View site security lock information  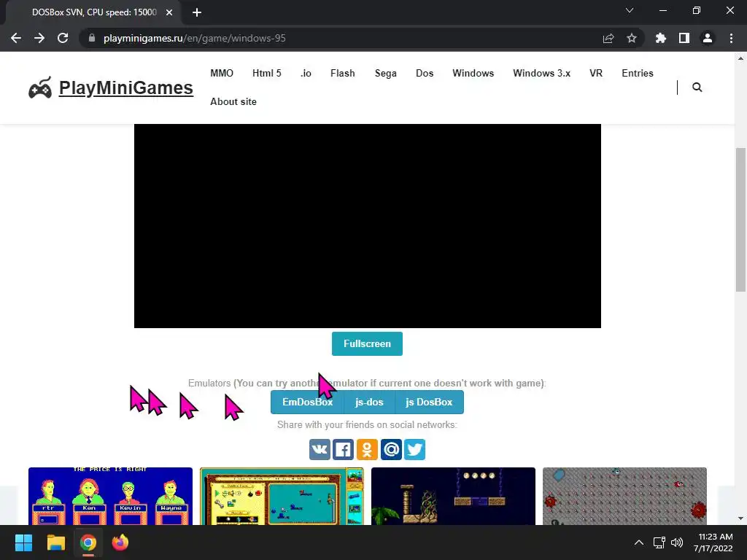(x=92, y=38)
